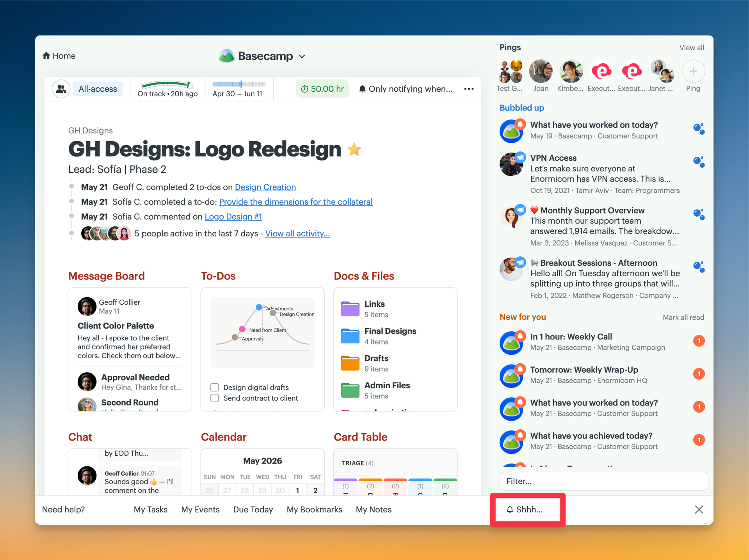Open the purple Links folder
The width and height of the screenshot is (749, 560).
[350, 309]
